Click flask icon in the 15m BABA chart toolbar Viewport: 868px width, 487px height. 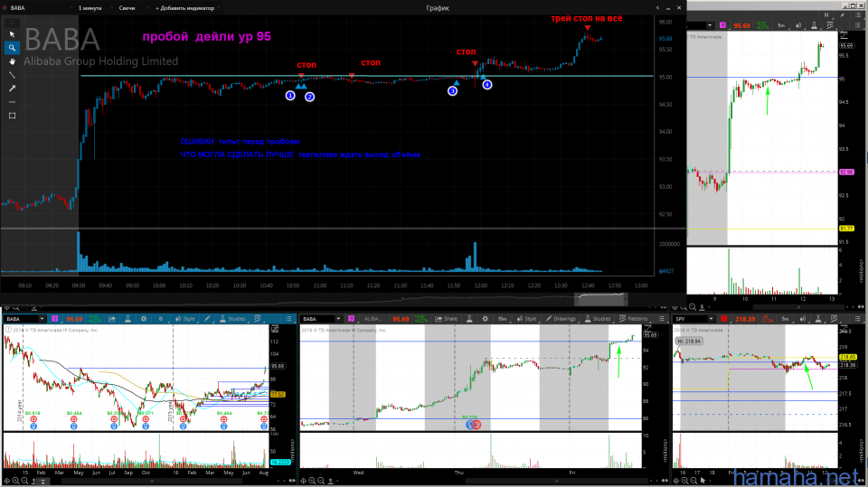pos(469,319)
